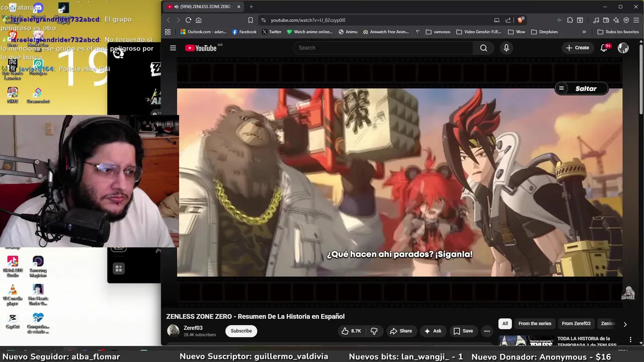Click the YouTube search input field
The width and height of the screenshot is (644, 362).
(382, 48)
